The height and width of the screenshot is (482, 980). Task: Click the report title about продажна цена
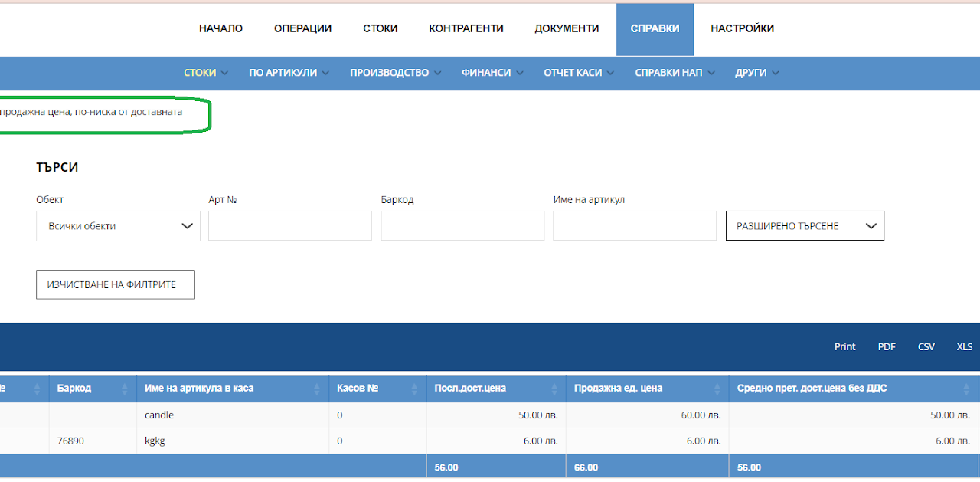(91, 112)
